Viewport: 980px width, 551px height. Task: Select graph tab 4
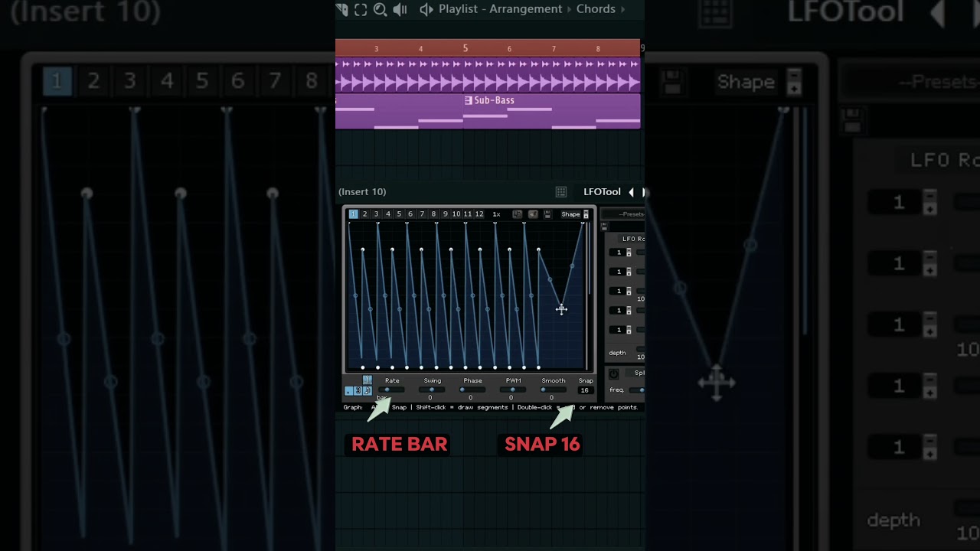(x=388, y=214)
